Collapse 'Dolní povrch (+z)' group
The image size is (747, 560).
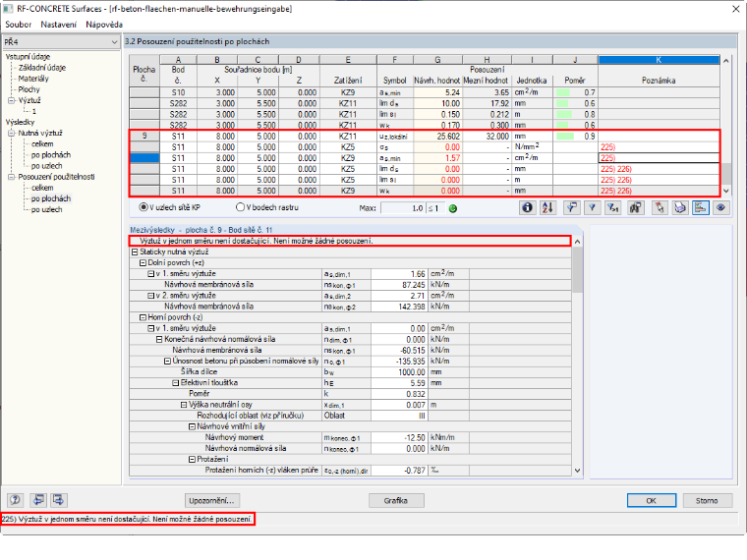pos(143,263)
